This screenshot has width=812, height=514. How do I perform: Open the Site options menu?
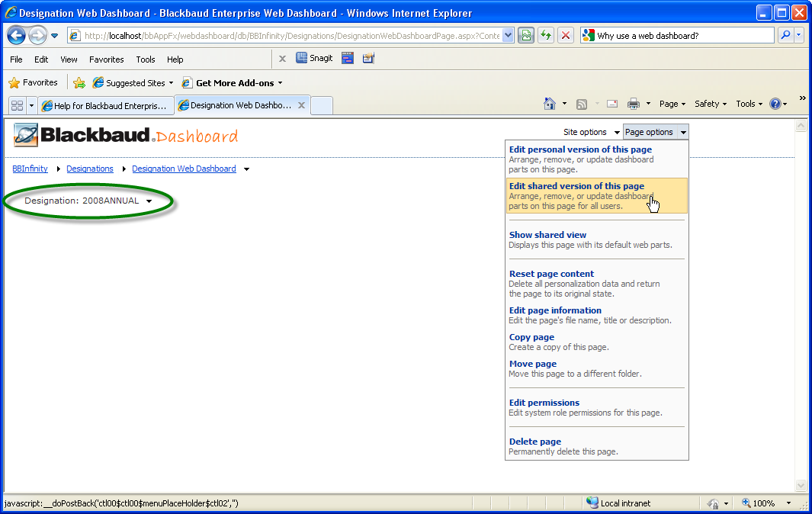tap(592, 132)
